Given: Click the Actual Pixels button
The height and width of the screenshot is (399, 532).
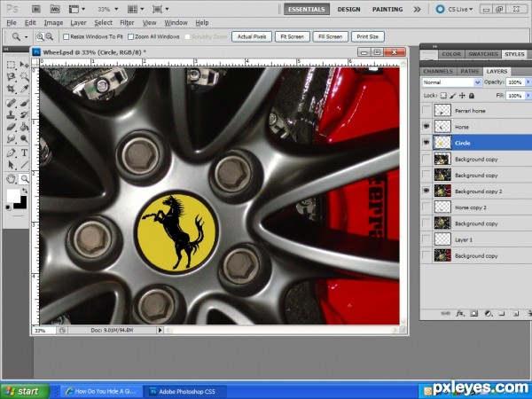Looking at the screenshot, I should 252,36.
